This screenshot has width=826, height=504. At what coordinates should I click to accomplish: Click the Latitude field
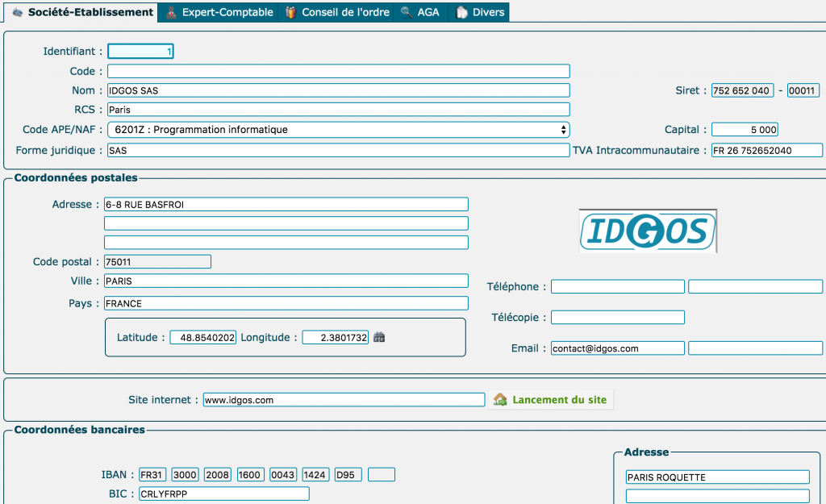click(x=202, y=337)
